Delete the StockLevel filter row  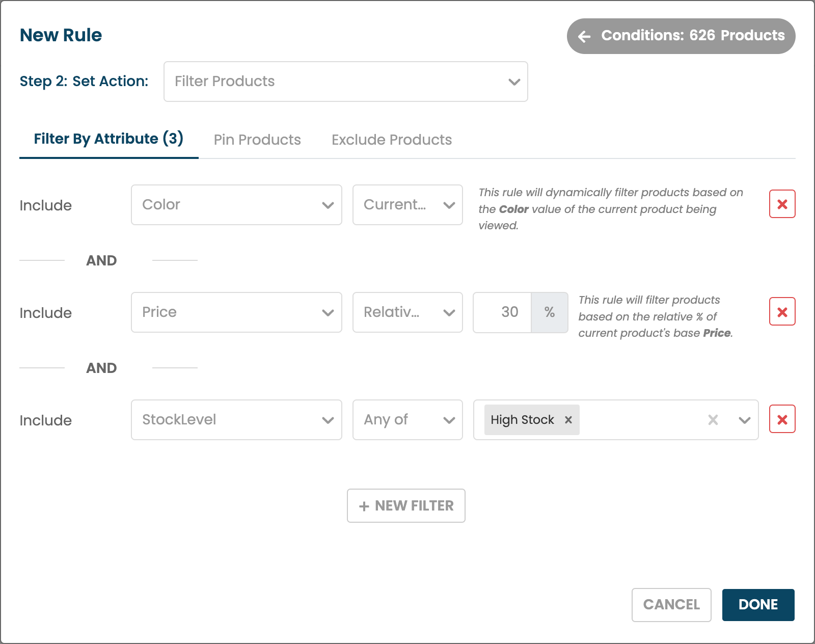coord(782,419)
